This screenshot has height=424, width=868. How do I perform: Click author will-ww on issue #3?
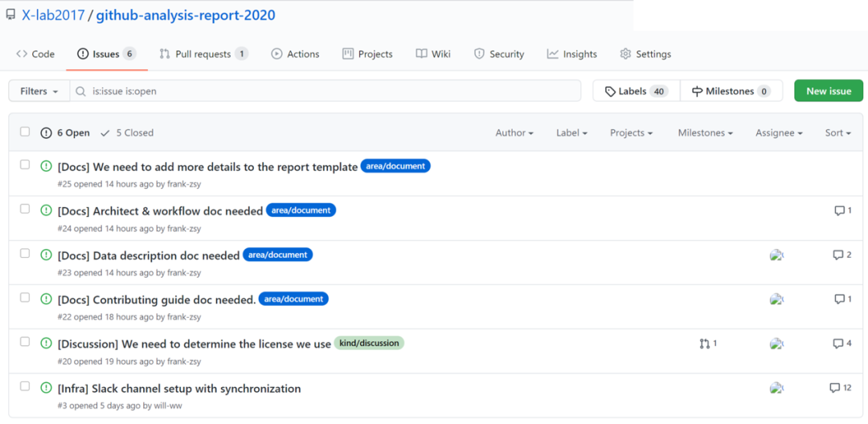click(x=168, y=406)
